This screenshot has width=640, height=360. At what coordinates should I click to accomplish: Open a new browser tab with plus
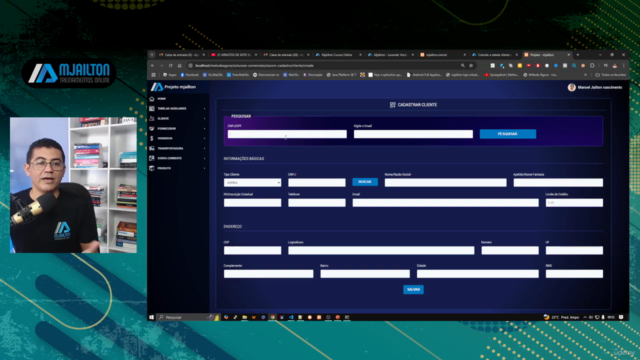point(578,55)
